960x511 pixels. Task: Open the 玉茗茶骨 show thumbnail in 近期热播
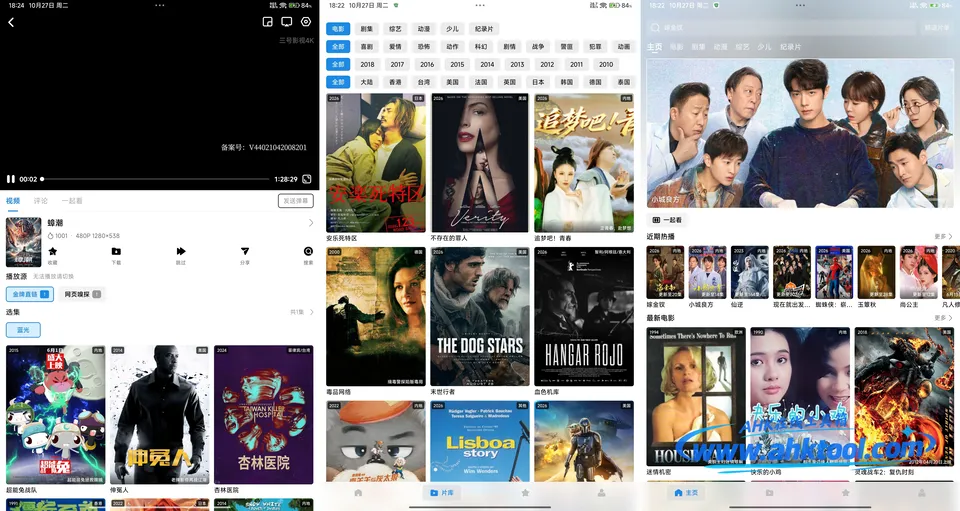(x=877, y=273)
